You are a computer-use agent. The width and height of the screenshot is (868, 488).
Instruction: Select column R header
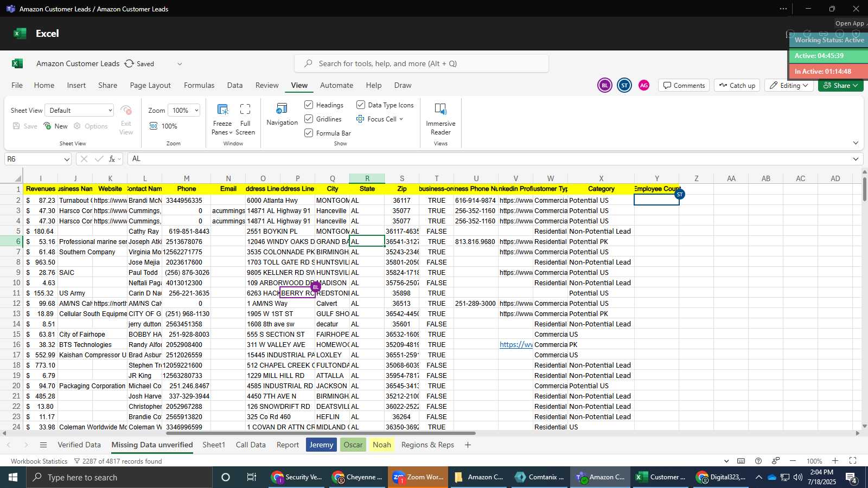tap(367, 178)
